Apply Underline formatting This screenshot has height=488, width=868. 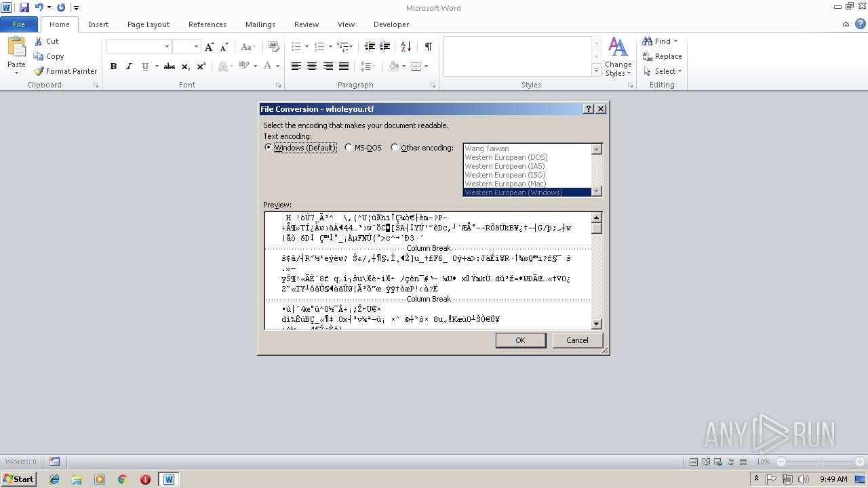click(145, 66)
